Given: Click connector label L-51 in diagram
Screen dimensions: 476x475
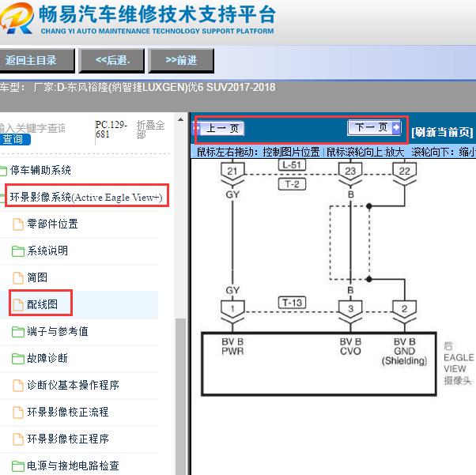Looking at the screenshot, I should pos(292,165).
